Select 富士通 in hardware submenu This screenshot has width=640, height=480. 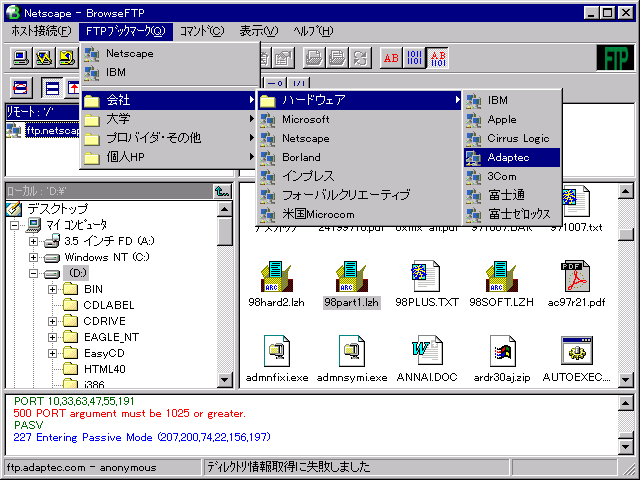click(x=512, y=195)
